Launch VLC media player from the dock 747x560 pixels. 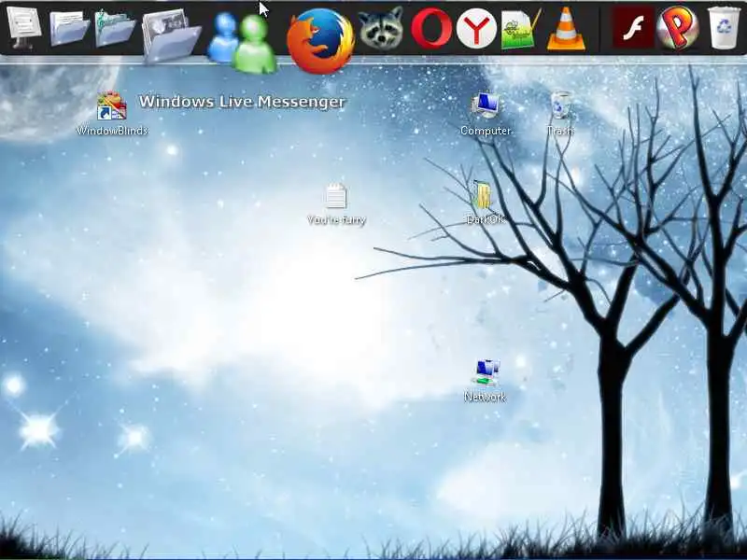click(x=566, y=29)
